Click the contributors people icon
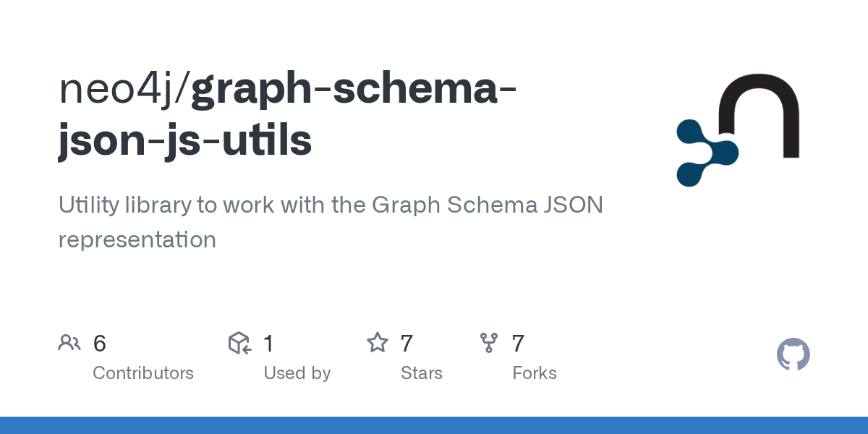Viewport: 868px width, 434px height. (x=69, y=343)
